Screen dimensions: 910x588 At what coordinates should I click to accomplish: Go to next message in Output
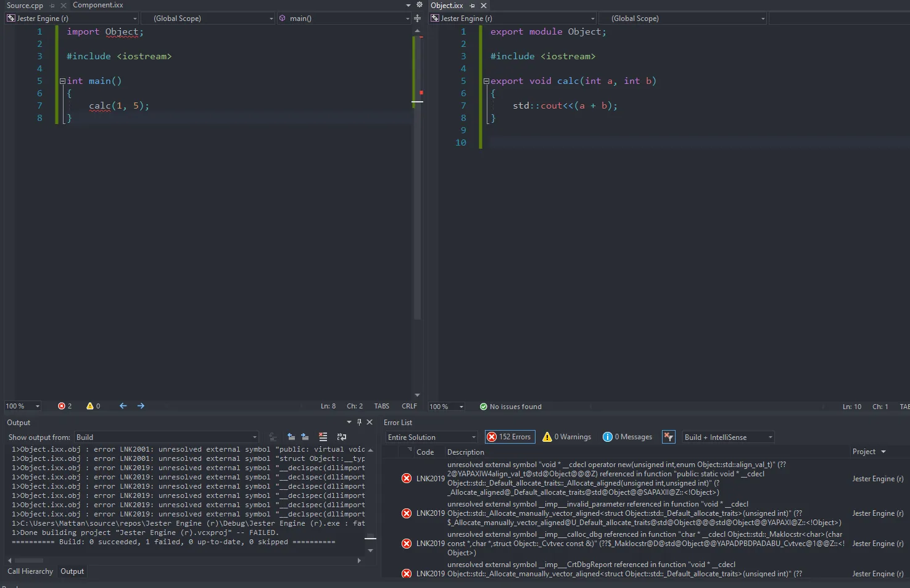tap(305, 437)
